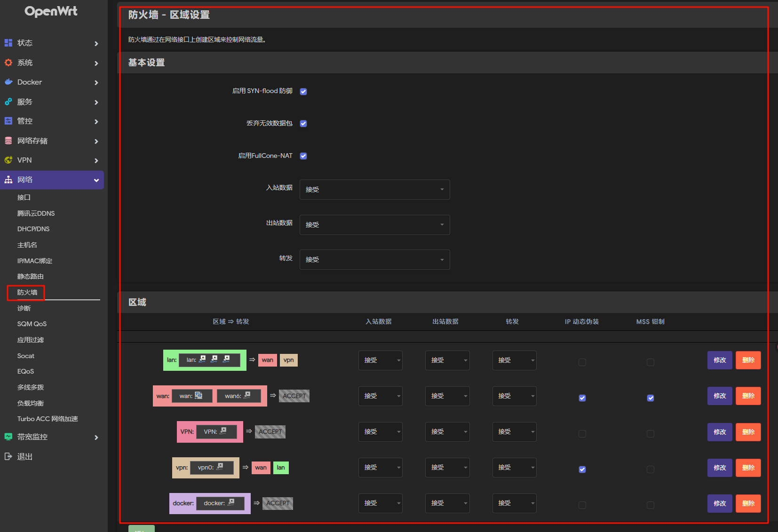
Task: Click 删除 button for docker zone
Action: 748,503
